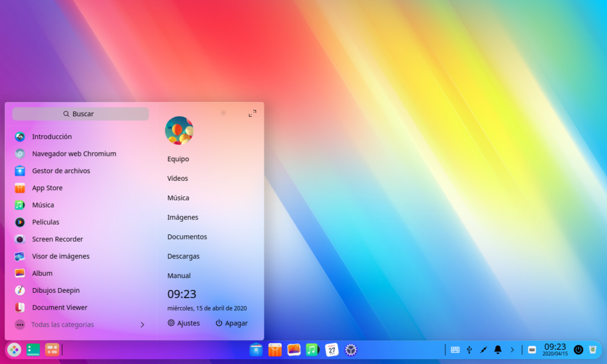
Task: Click the onboard keyboard tray icon
Action: (x=532, y=350)
